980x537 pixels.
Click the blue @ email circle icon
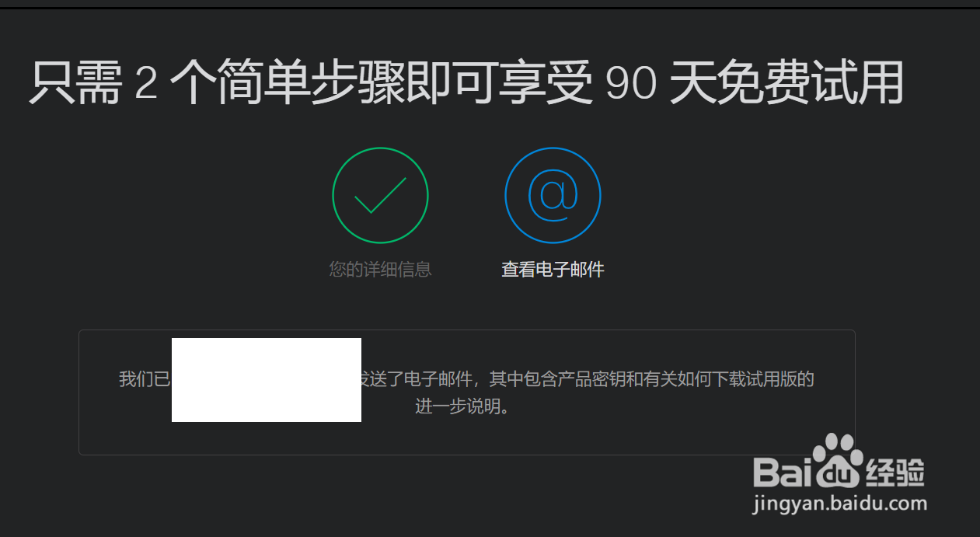pos(553,195)
